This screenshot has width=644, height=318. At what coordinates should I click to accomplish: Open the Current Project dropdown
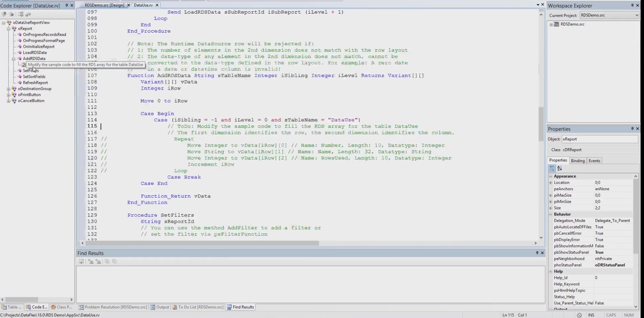(636, 15)
